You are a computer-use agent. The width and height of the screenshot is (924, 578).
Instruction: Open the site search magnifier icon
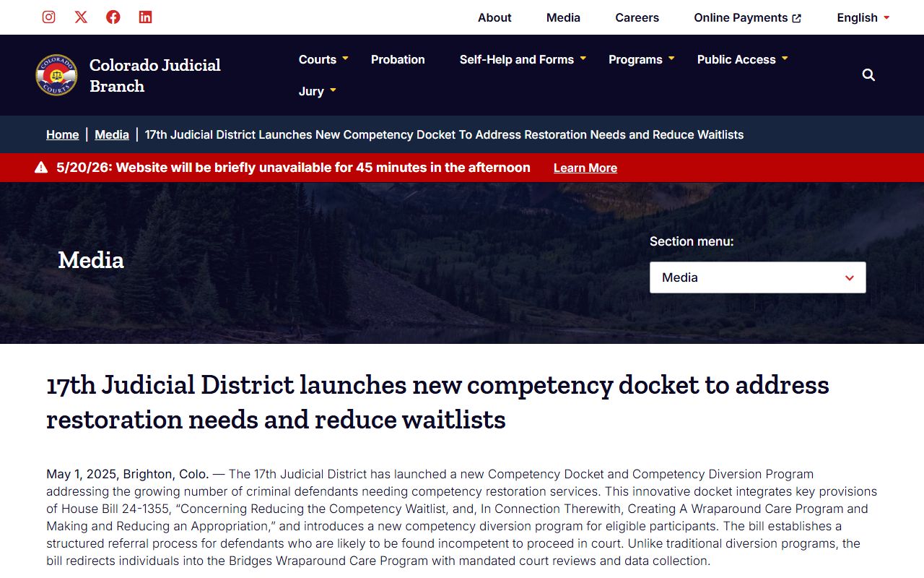pos(868,75)
